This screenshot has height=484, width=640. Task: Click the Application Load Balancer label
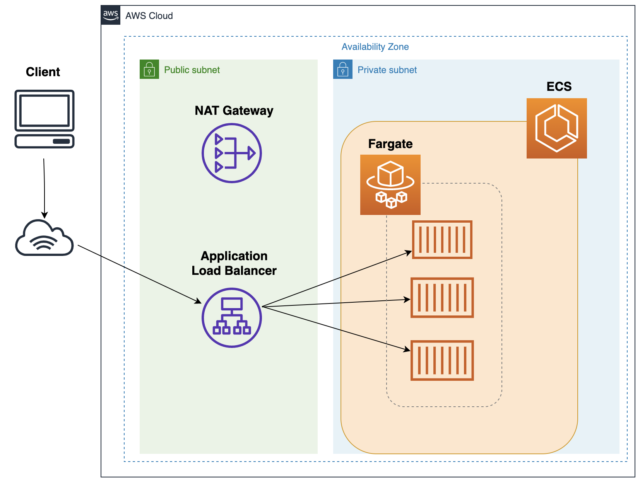234,263
